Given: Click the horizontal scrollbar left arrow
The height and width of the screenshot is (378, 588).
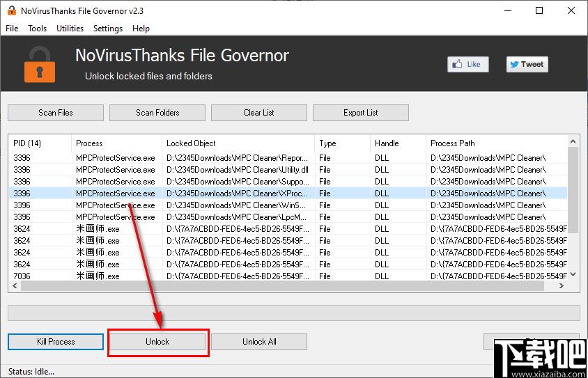Looking at the screenshot, I should pos(15,286).
